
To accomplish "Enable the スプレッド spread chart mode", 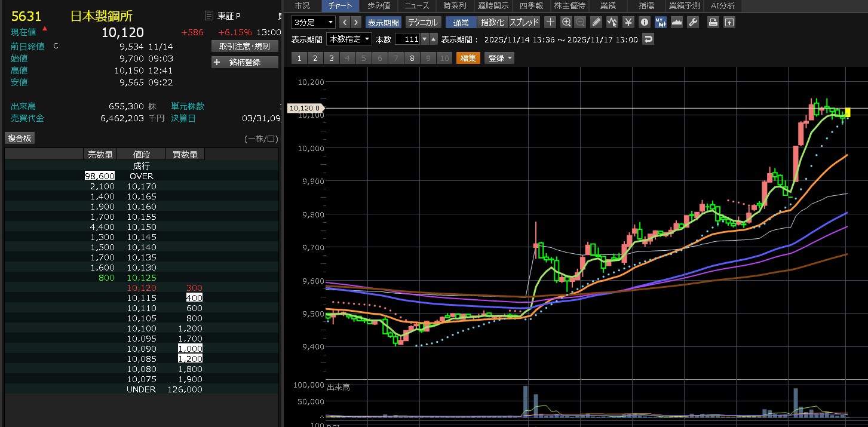I will tap(524, 22).
